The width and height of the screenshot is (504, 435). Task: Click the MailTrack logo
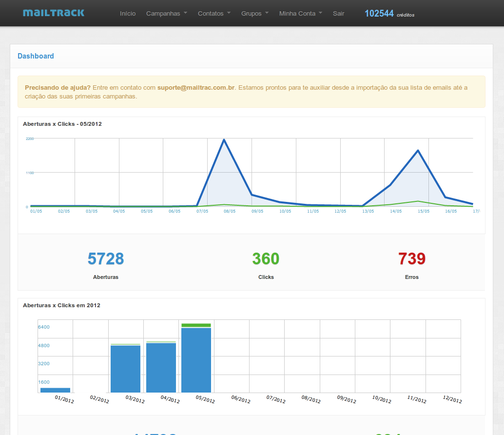click(x=53, y=13)
